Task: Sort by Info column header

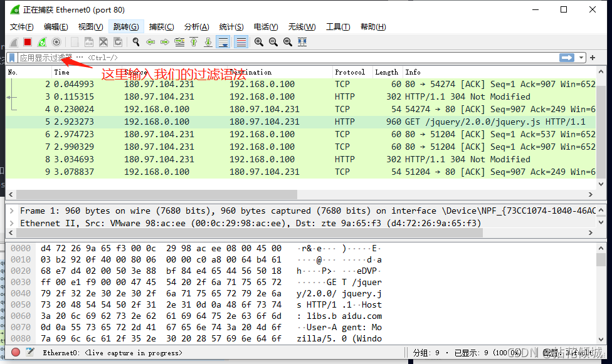Action: tap(500, 72)
